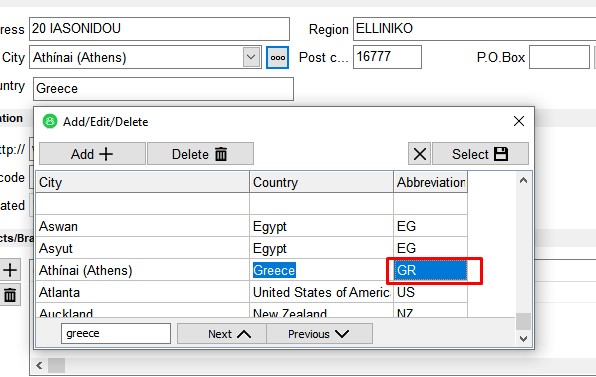Click Next search result button
The image size is (596, 377).
point(222,334)
